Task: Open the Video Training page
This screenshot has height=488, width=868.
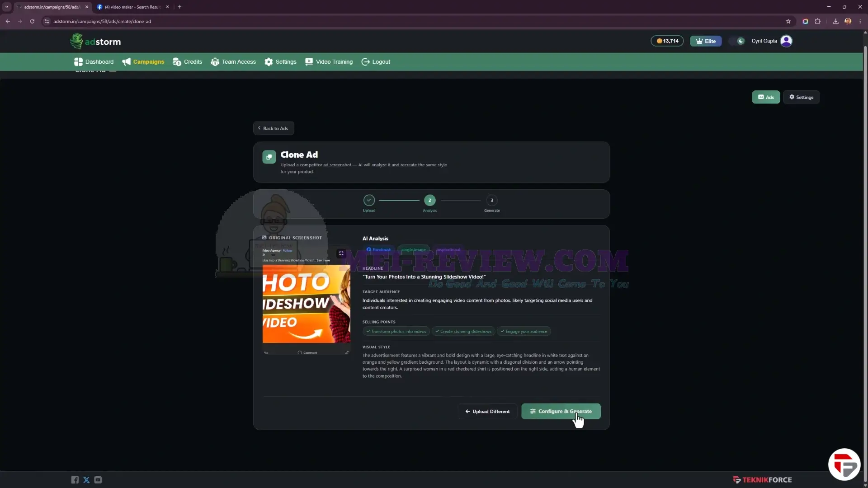Action: pyautogui.click(x=329, y=62)
